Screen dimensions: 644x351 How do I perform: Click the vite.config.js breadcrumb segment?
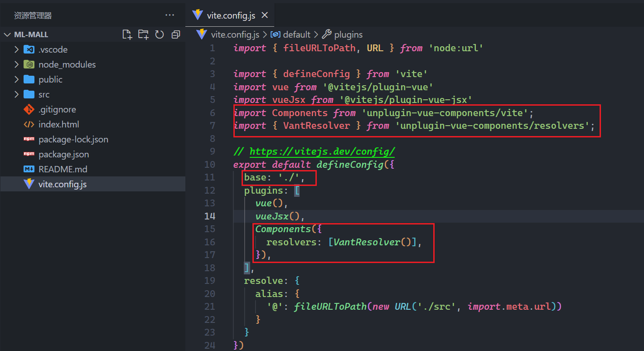click(235, 34)
